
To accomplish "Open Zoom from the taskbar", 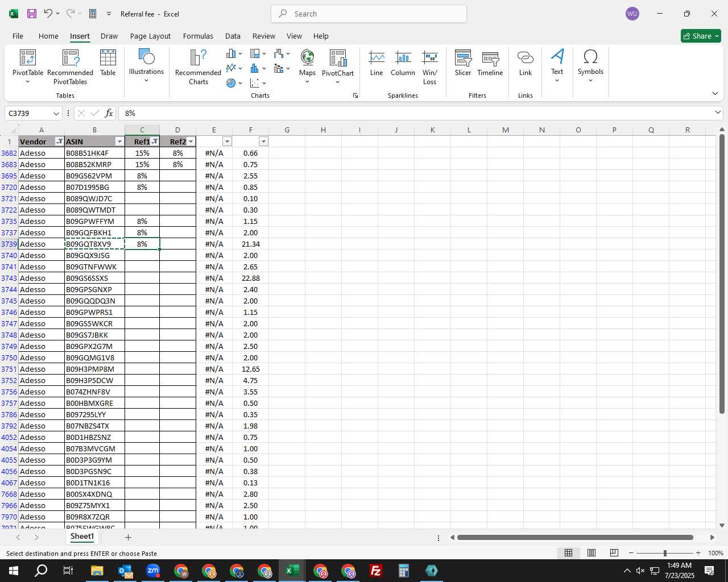I will [x=153, y=571].
